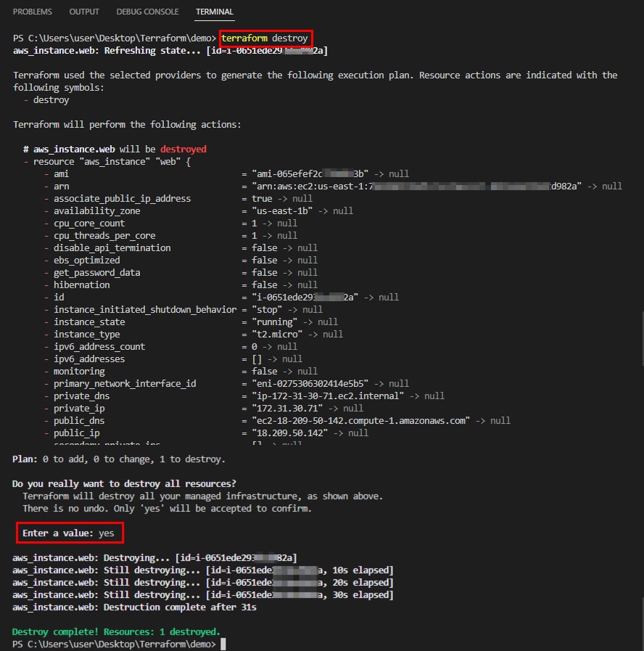Place cursor at the bottom terminal prompt
The width and height of the screenshot is (644, 651).
[x=224, y=644]
